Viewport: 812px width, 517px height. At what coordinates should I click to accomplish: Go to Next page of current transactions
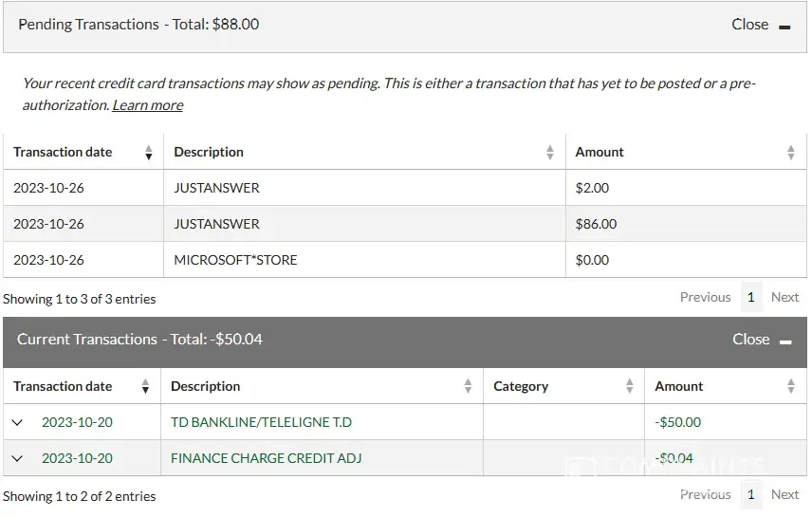point(784,495)
